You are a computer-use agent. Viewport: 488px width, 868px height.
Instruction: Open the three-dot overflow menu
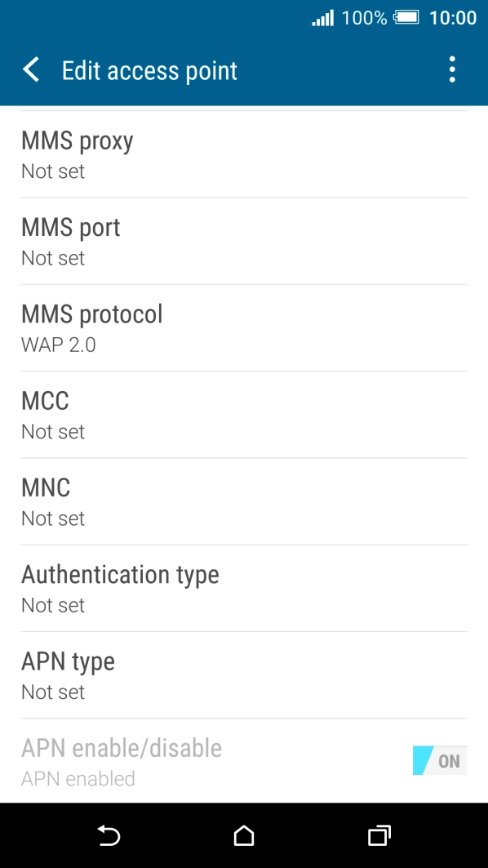click(x=452, y=69)
